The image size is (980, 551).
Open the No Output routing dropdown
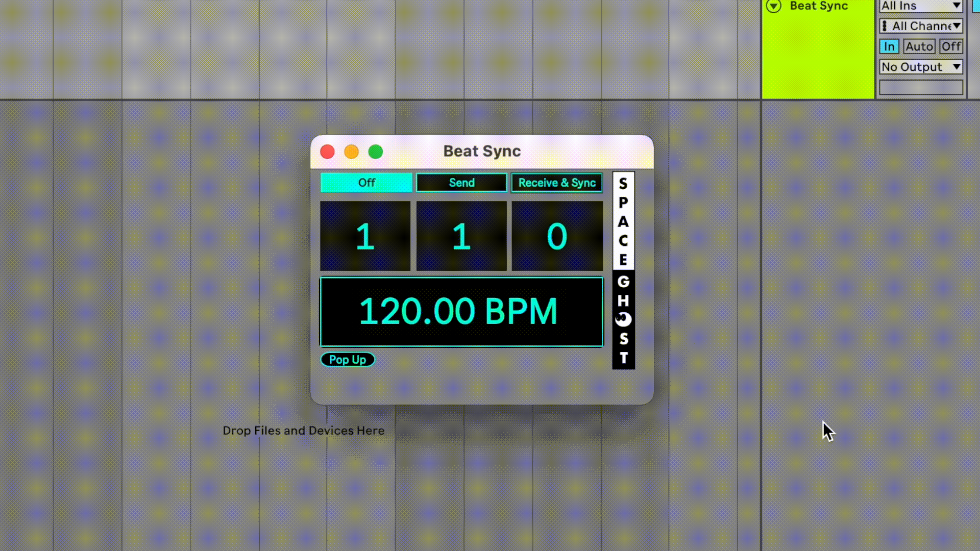pos(921,67)
